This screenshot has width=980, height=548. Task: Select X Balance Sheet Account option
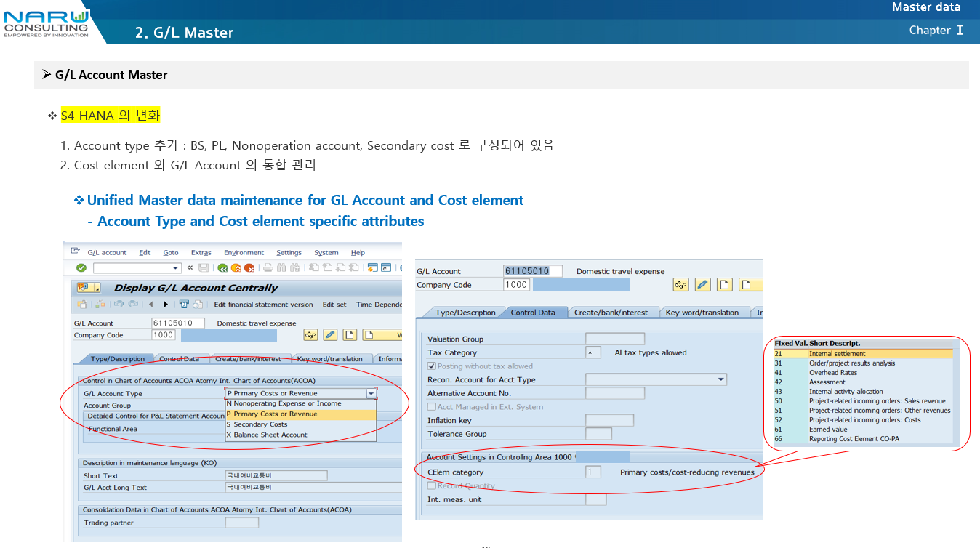click(301, 435)
